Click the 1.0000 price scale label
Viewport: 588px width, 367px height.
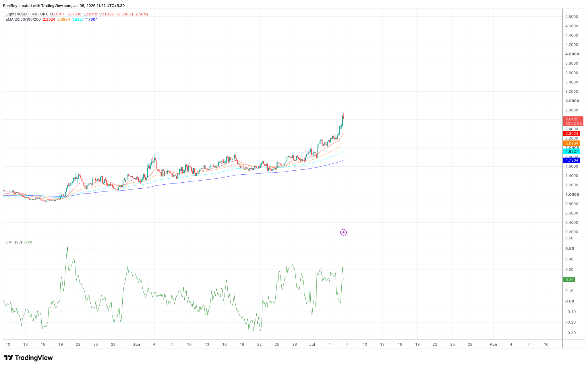[572, 194]
